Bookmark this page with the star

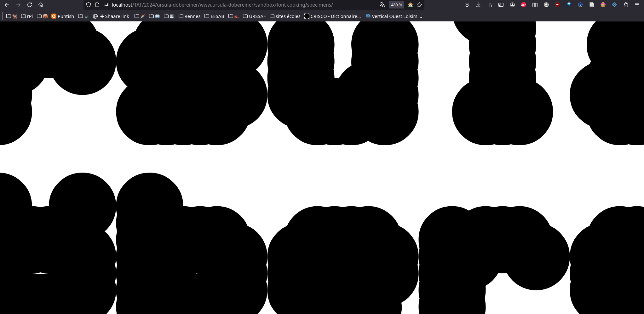coord(419,5)
